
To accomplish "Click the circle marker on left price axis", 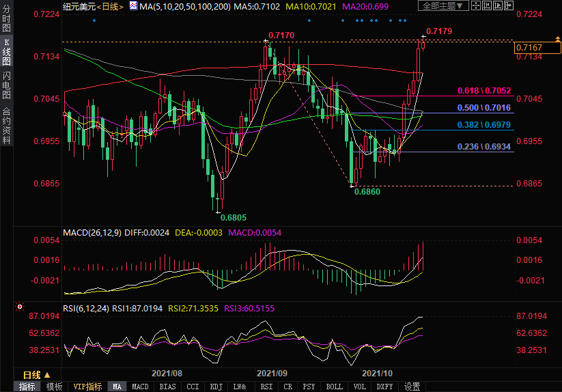I will point(65,114).
